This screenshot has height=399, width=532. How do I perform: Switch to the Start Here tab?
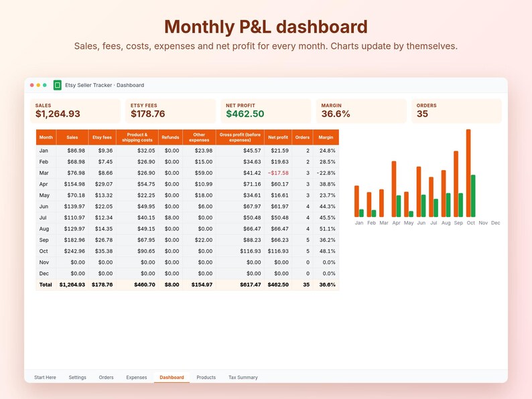click(x=45, y=378)
